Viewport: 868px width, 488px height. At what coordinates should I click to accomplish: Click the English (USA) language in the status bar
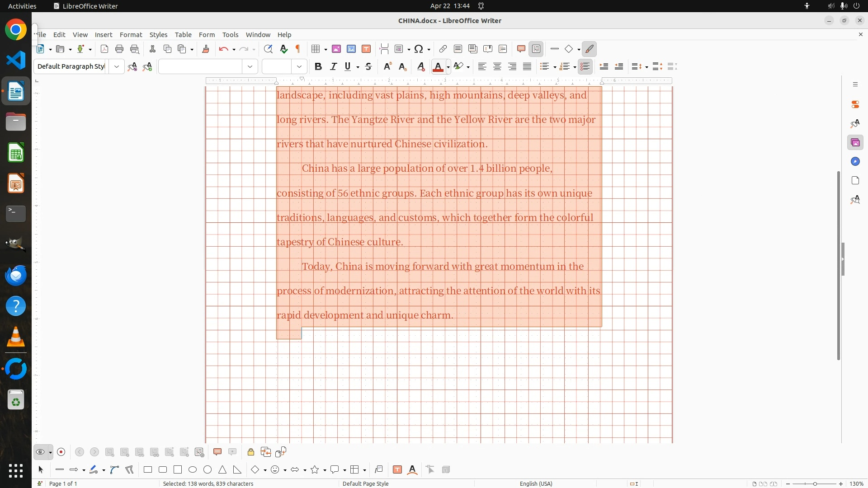[x=536, y=483]
